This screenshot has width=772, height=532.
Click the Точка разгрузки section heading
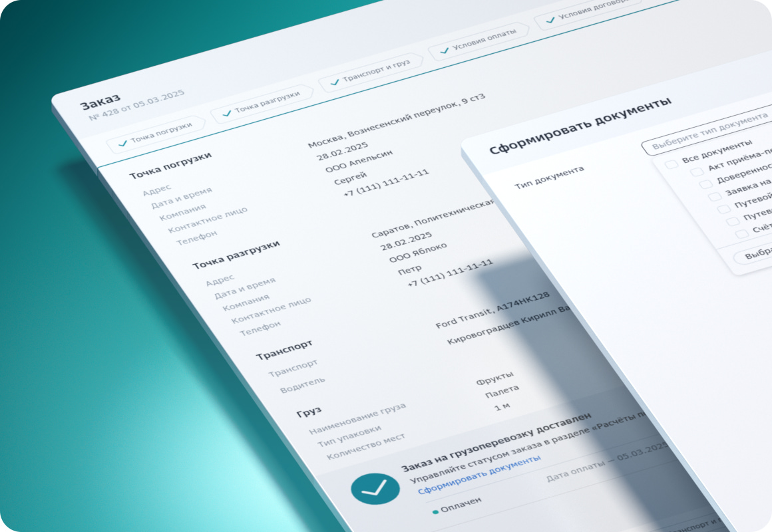coord(236,255)
